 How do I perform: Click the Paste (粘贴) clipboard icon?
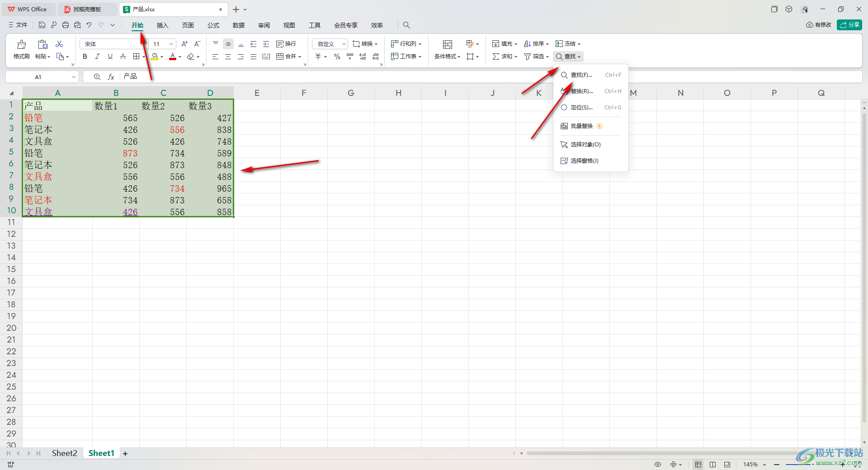pyautogui.click(x=42, y=44)
